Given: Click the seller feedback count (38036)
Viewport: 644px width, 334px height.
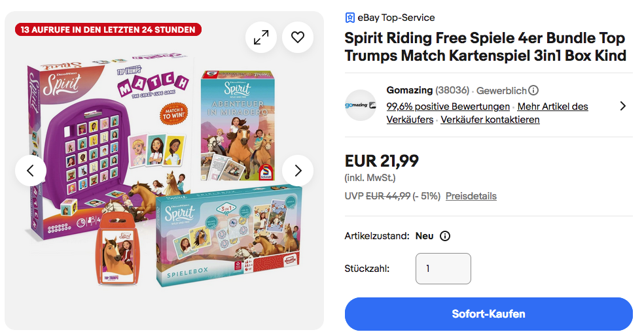Looking at the screenshot, I should click(452, 90).
